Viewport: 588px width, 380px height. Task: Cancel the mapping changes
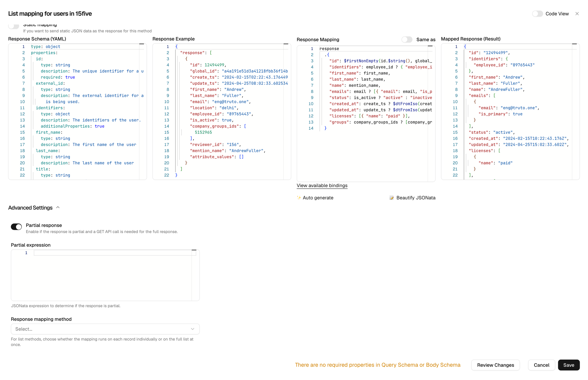coord(541,365)
